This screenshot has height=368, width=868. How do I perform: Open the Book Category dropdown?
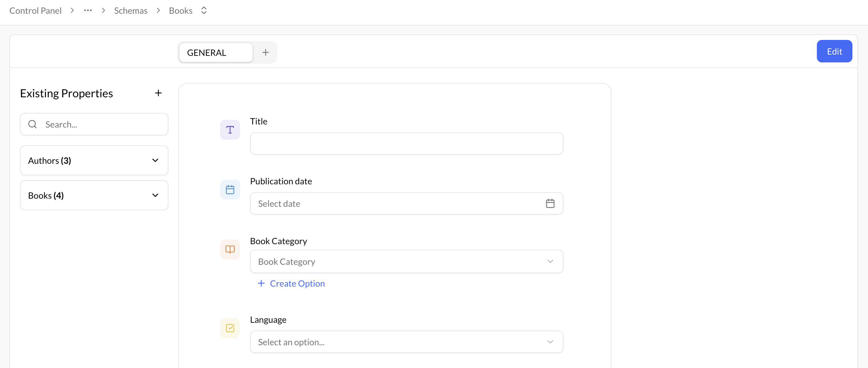click(x=406, y=262)
